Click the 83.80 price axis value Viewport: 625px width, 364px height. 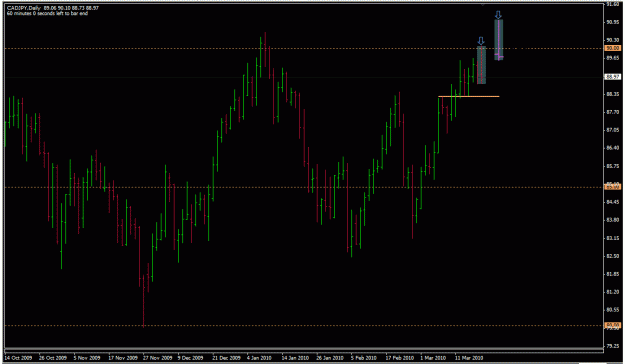[x=613, y=220]
